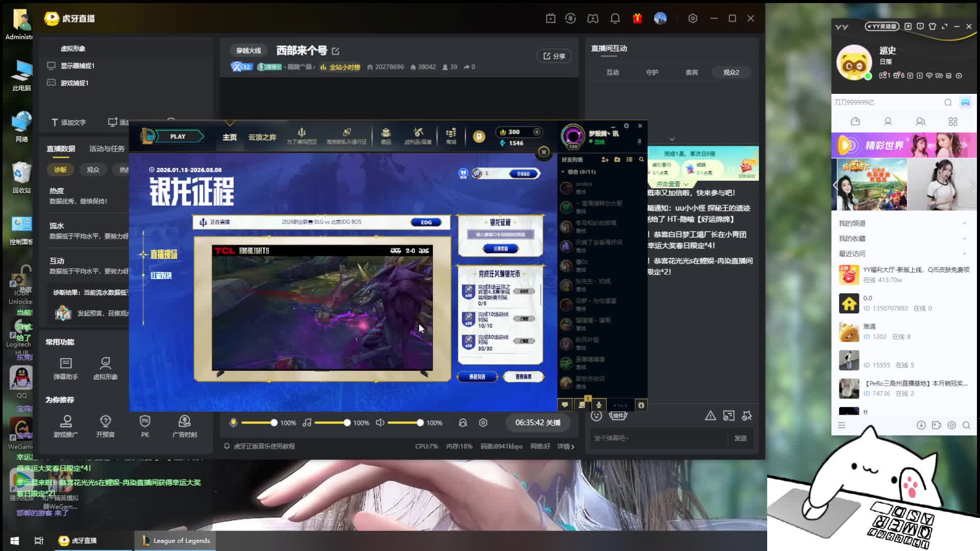Toggle the microphone mute icon
This screenshot has height=551, width=980.
(233, 422)
